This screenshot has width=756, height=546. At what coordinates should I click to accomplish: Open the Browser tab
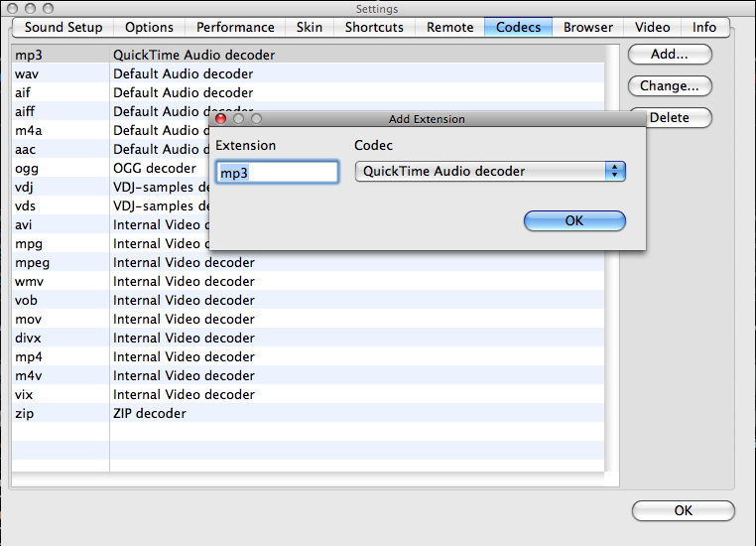(x=588, y=27)
